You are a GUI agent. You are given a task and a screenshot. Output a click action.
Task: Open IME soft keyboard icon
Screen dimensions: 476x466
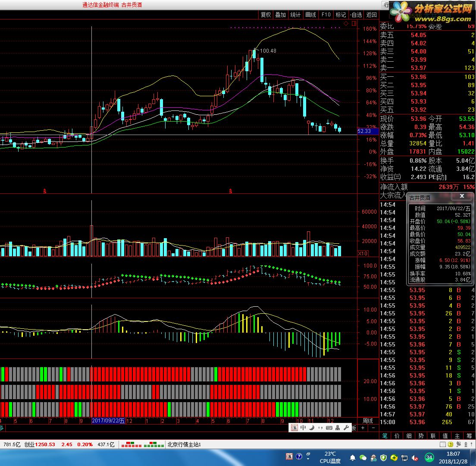[x=329, y=428]
